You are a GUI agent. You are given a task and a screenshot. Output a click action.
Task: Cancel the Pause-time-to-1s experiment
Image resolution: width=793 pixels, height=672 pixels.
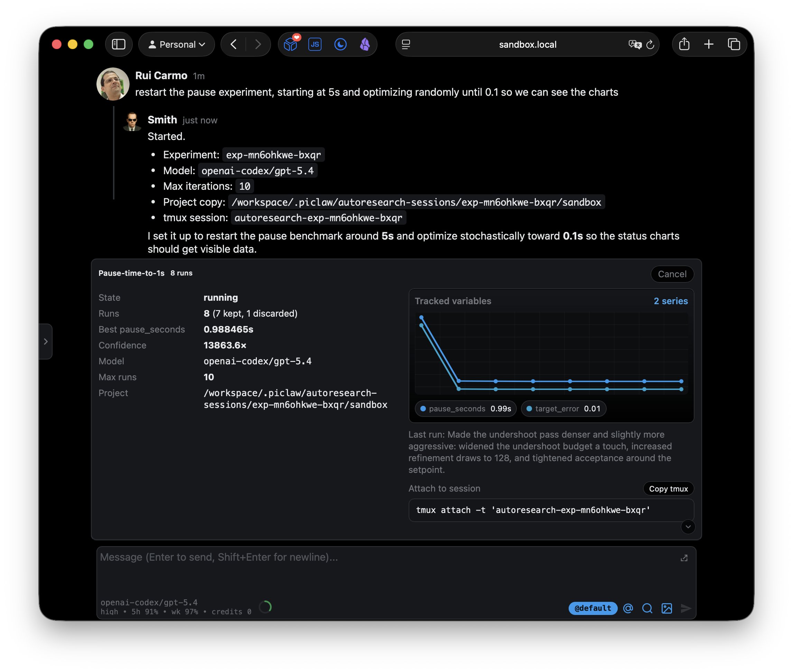click(672, 274)
